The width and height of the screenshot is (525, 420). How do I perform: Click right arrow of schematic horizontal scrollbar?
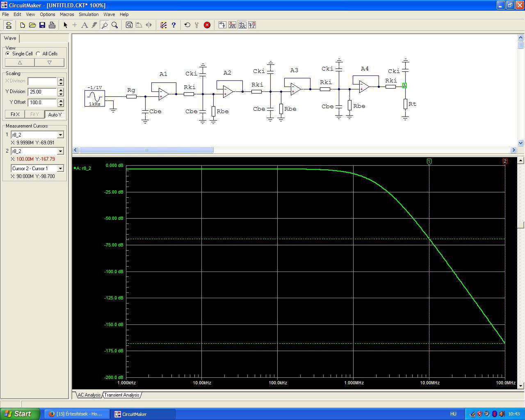tap(514, 150)
